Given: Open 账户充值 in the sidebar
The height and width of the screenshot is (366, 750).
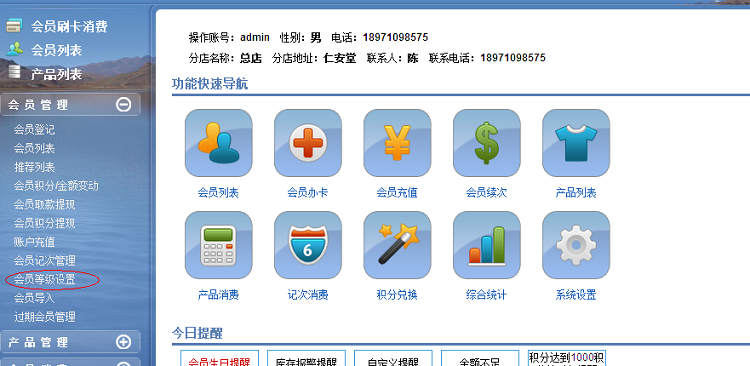Looking at the screenshot, I should click(x=34, y=242).
